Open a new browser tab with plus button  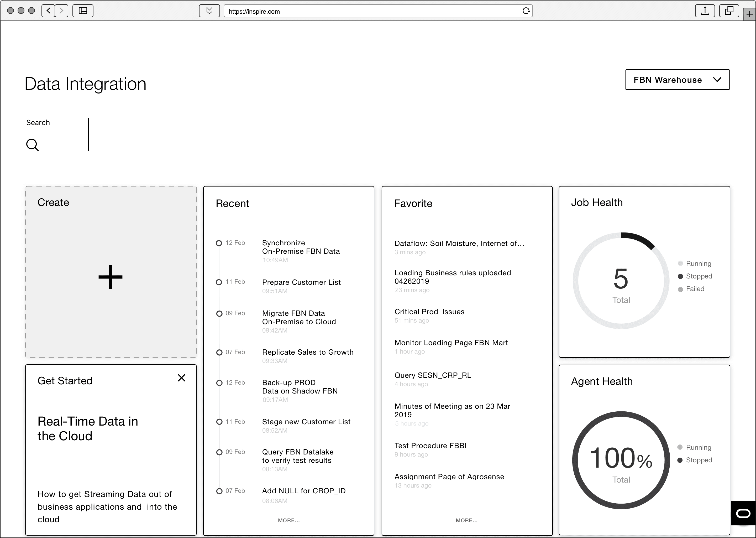(749, 14)
